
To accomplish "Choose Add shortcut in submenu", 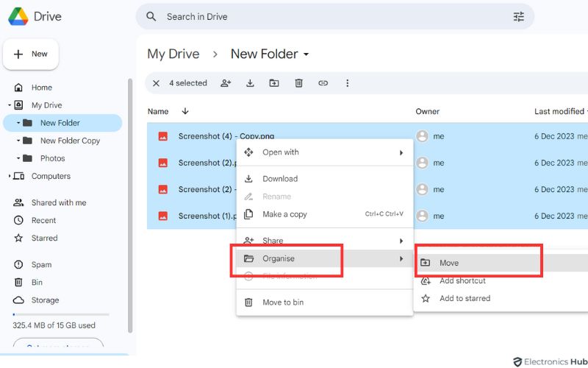I will (x=501, y=281).
